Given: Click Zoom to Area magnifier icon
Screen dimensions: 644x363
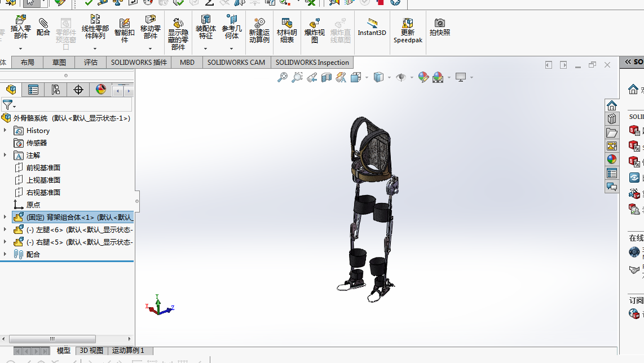Looking at the screenshot, I should (x=297, y=77).
